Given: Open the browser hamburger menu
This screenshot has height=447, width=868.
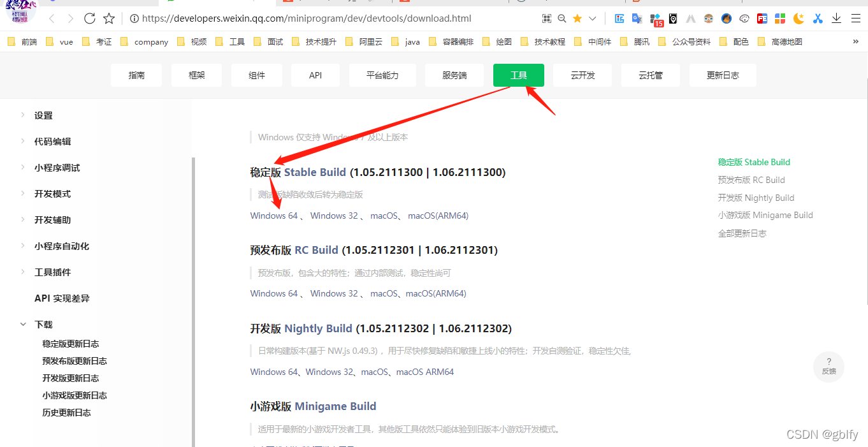Looking at the screenshot, I should click(x=855, y=18).
